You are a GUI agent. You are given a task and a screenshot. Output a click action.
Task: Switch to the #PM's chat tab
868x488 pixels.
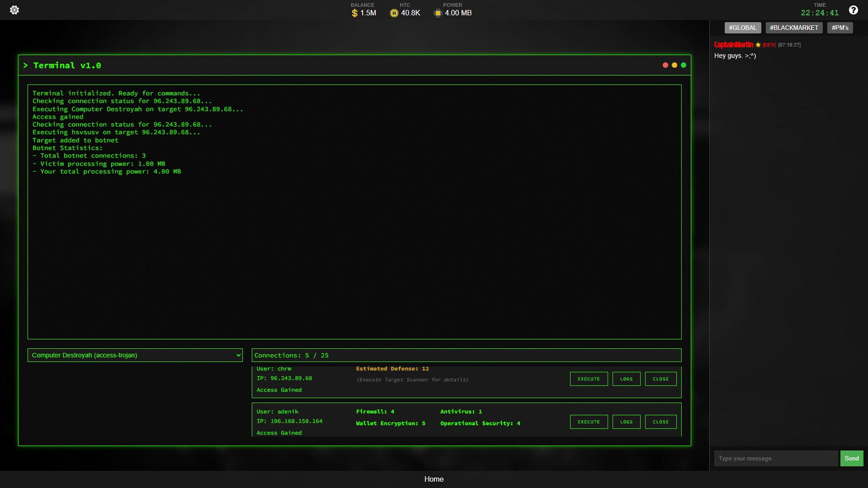(840, 28)
